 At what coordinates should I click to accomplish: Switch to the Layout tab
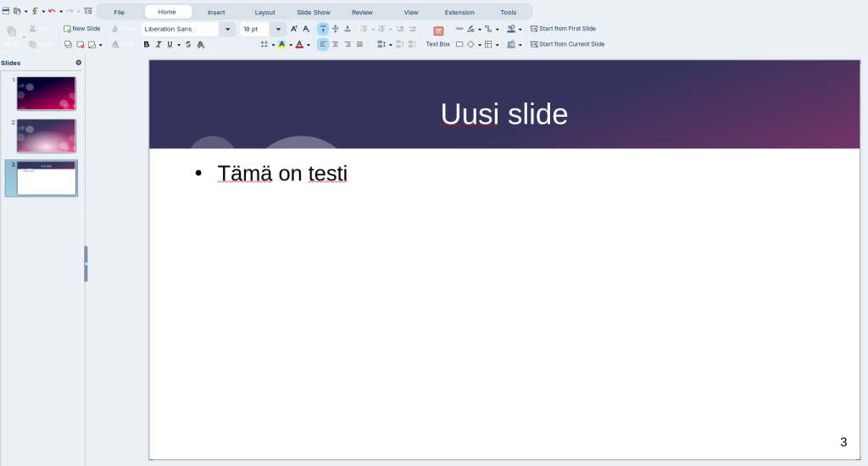coord(264,12)
